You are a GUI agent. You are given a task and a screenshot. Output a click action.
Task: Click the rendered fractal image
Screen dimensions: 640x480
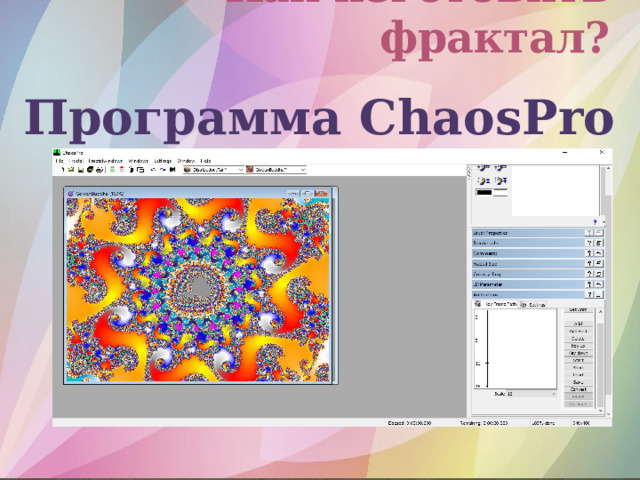[x=198, y=290]
